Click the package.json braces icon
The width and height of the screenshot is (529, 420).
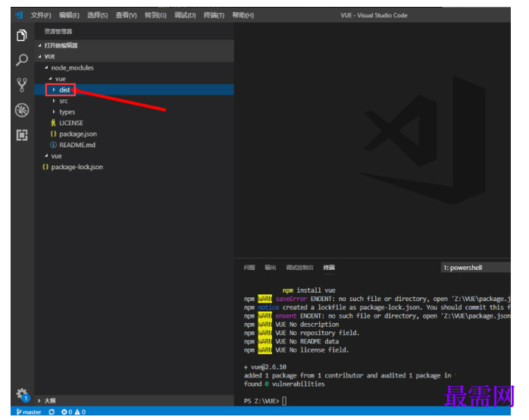point(53,134)
